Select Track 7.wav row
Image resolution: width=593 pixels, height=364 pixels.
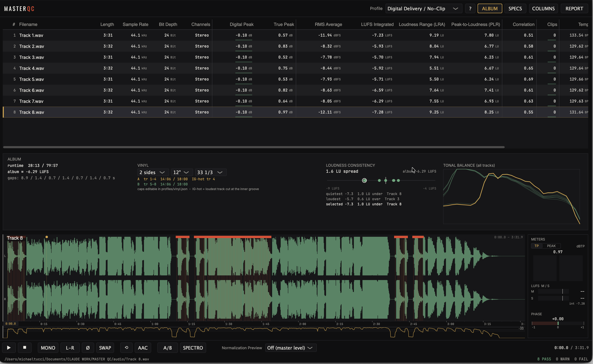point(295,101)
